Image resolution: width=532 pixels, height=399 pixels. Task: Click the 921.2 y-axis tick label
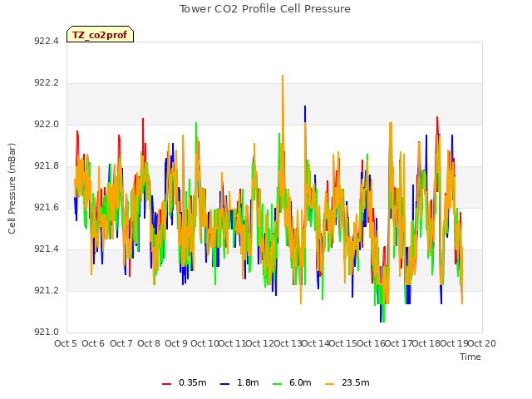(x=47, y=290)
